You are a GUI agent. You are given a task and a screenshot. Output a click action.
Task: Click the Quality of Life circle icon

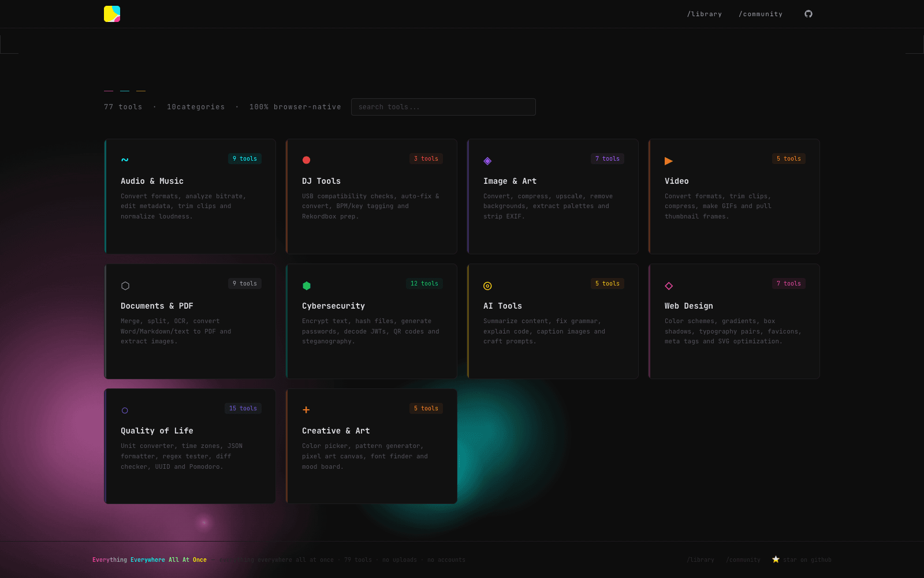[125, 410]
